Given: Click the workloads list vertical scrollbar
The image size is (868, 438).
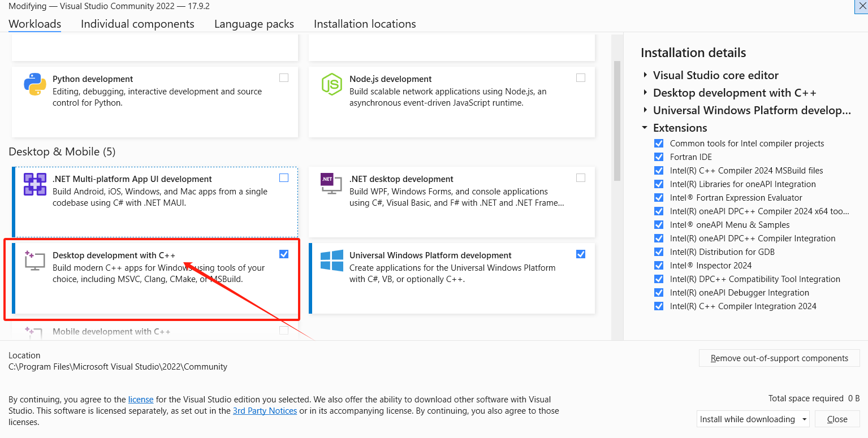Looking at the screenshot, I should point(617,121).
